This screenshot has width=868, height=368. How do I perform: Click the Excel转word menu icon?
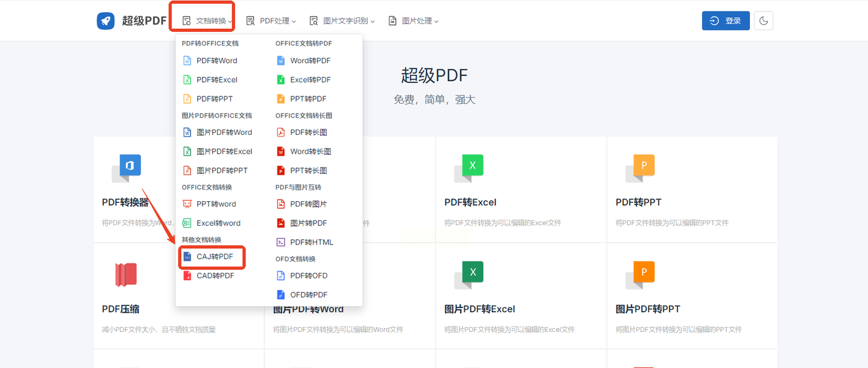click(x=187, y=223)
